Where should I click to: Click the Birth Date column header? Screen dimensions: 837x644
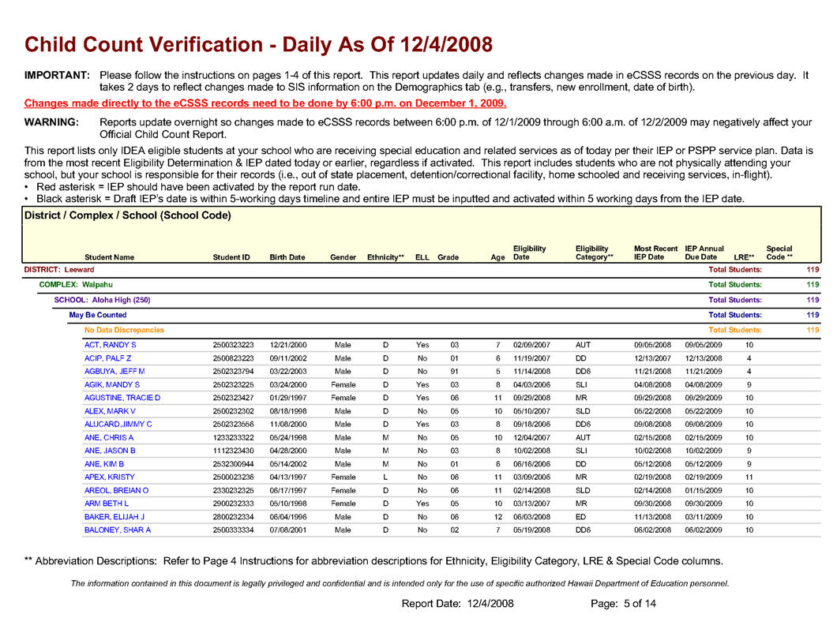(287, 257)
